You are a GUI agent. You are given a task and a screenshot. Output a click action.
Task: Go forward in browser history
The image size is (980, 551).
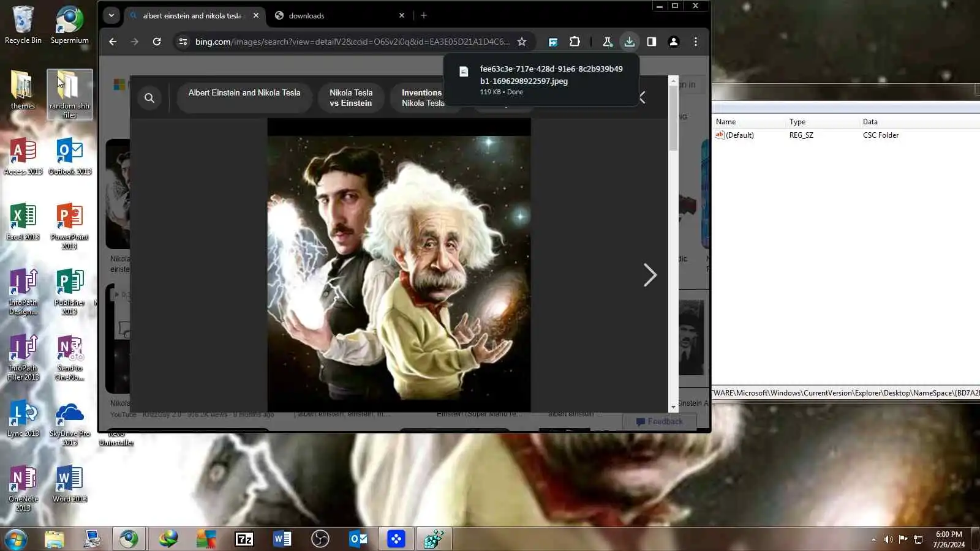(x=135, y=42)
